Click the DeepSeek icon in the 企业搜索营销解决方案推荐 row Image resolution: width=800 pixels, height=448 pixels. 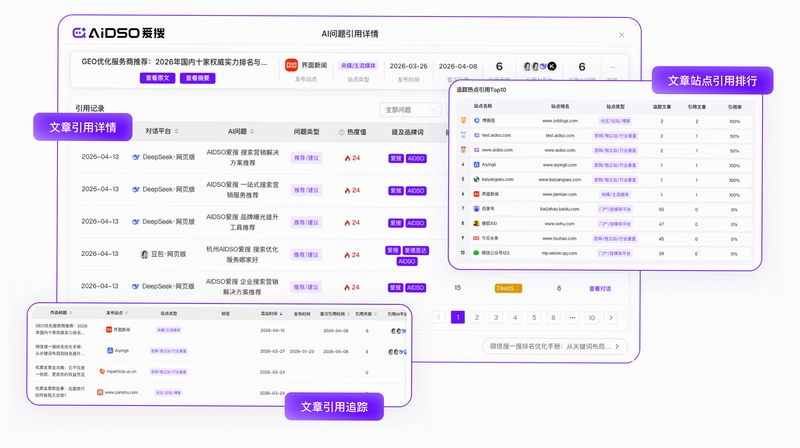coord(136,287)
